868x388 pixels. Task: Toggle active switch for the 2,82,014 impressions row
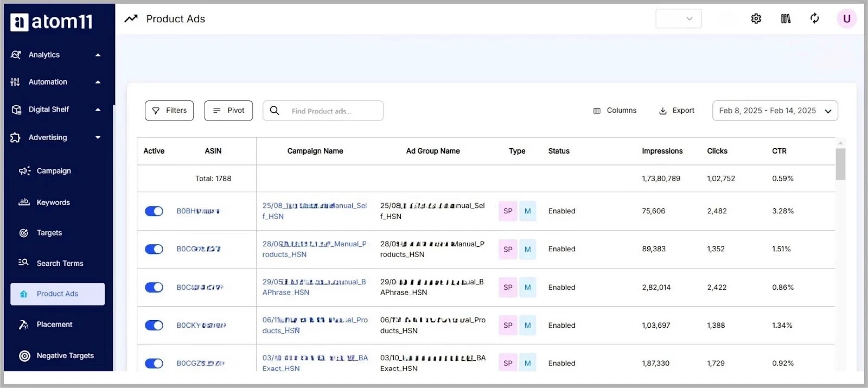click(x=154, y=288)
